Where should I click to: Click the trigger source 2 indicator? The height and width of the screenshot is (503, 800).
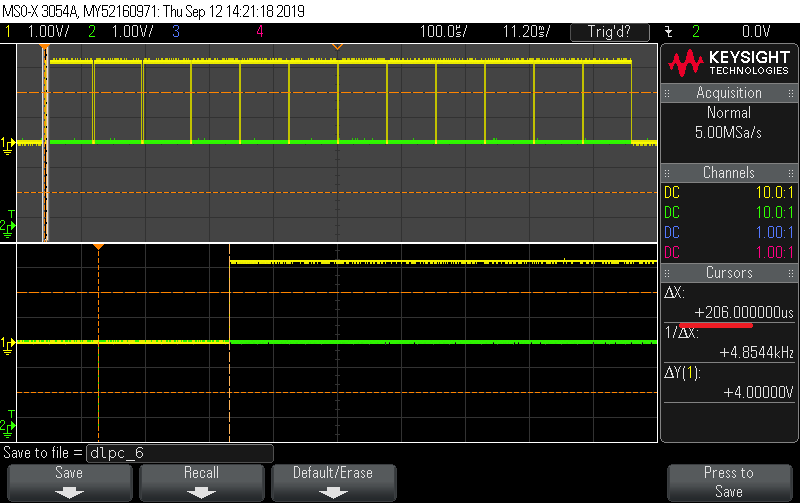(x=696, y=32)
